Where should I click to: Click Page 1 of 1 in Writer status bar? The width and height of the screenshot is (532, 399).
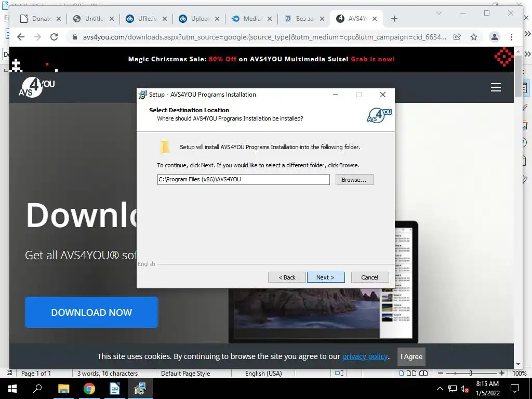point(36,373)
